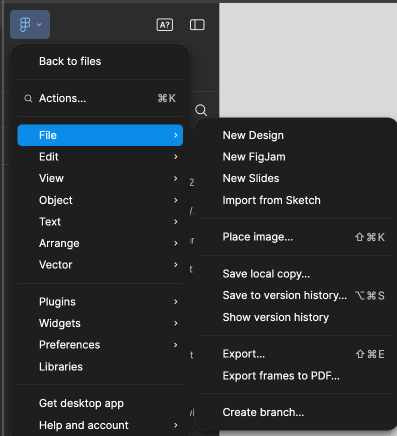Open the Edit submenu
397x436 pixels.
(100, 157)
